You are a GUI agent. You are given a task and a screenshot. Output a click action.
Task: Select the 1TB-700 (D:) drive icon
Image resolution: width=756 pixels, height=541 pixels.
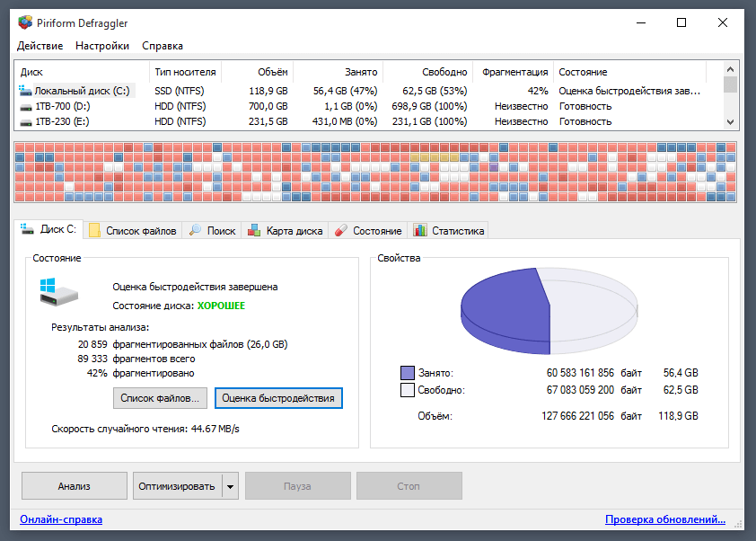[25, 106]
